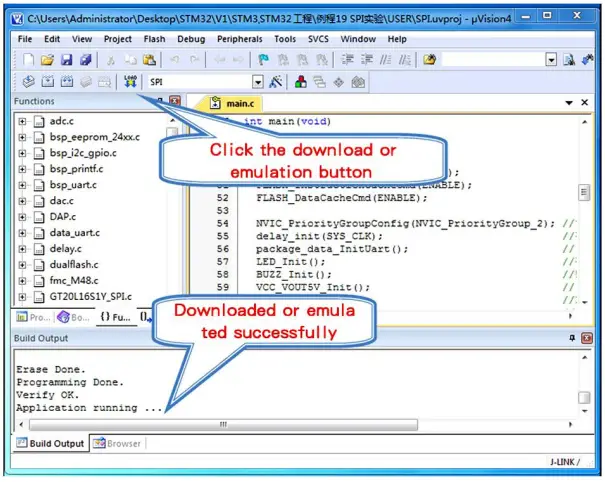
Task: Click code line FLASH_DataCacheCmd(ENABLE)
Action: tap(342, 198)
